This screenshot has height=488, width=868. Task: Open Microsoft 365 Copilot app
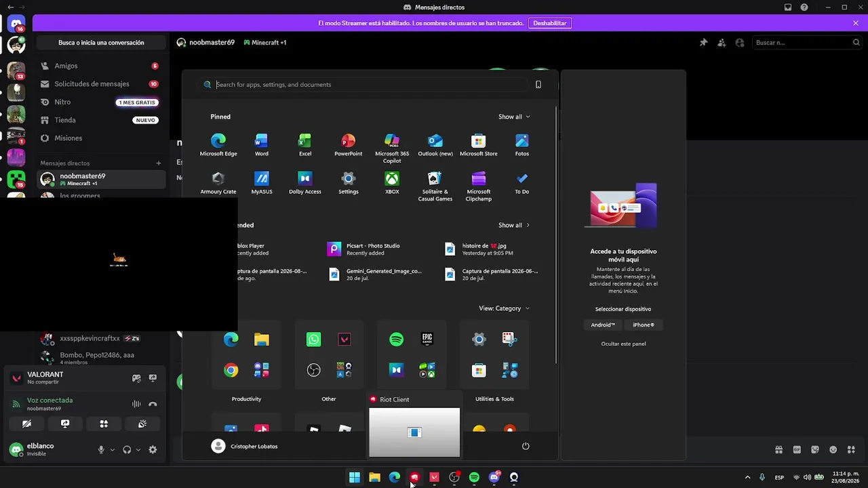tap(392, 148)
